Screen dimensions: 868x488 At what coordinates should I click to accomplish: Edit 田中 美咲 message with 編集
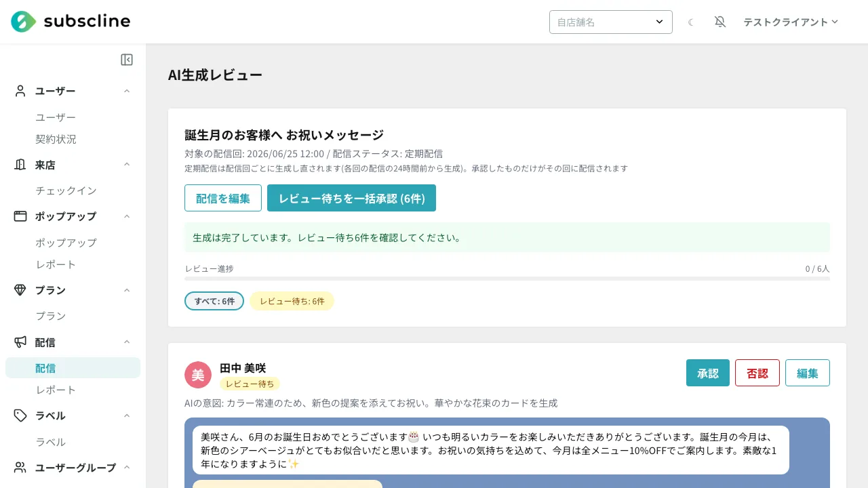click(x=808, y=373)
